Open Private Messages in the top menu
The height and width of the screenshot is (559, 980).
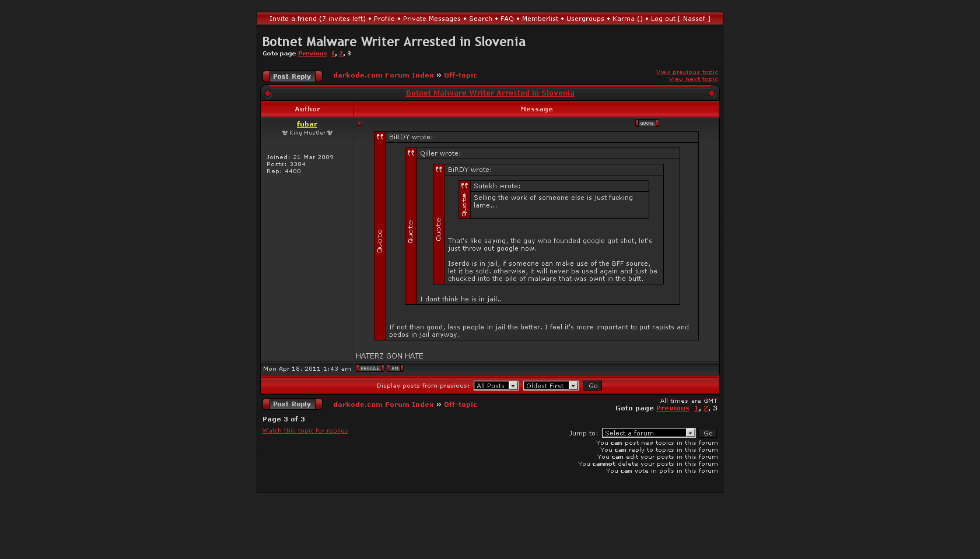click(x=432, y=19)
